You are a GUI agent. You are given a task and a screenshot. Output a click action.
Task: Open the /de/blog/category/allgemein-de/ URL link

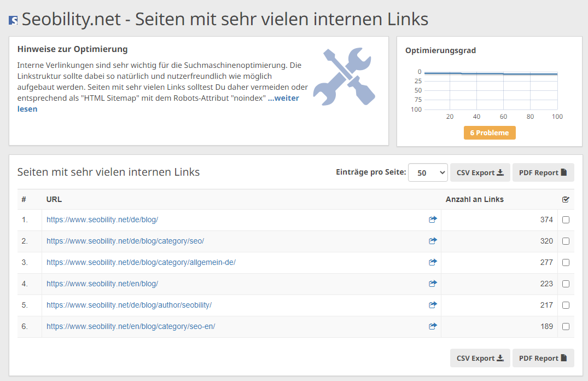tap(141, 263)
